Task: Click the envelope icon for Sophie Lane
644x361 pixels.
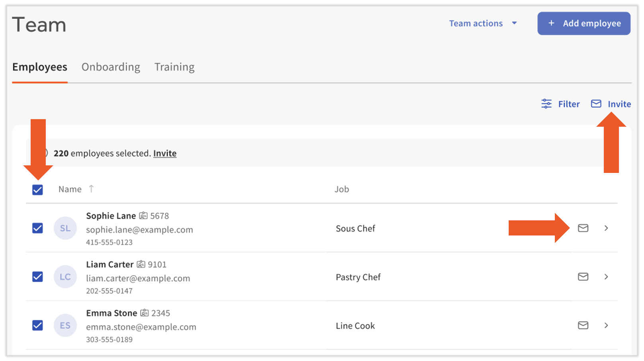Action: (x=583, y=228)
